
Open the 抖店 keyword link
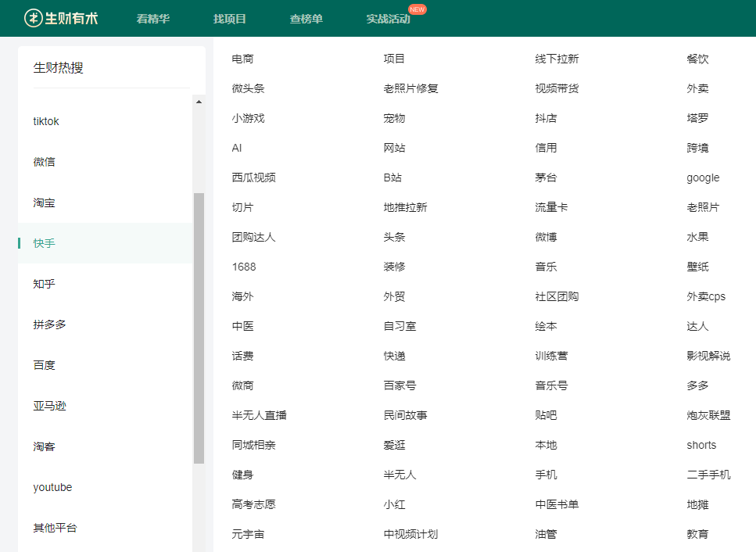[x=546, y=118]
